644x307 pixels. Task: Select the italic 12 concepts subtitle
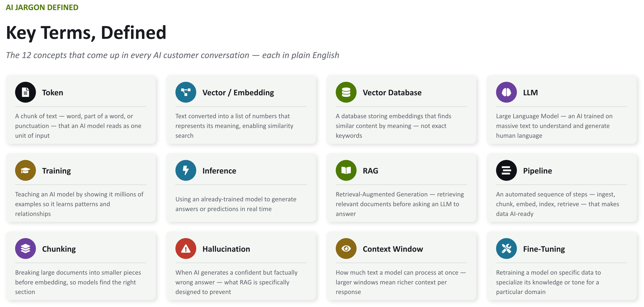tap(173, 55)
